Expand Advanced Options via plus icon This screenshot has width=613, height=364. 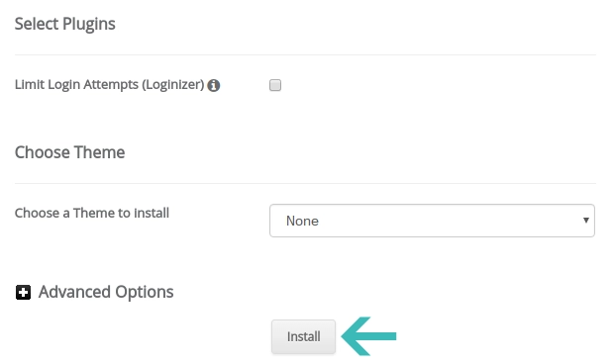coord(23,292)
